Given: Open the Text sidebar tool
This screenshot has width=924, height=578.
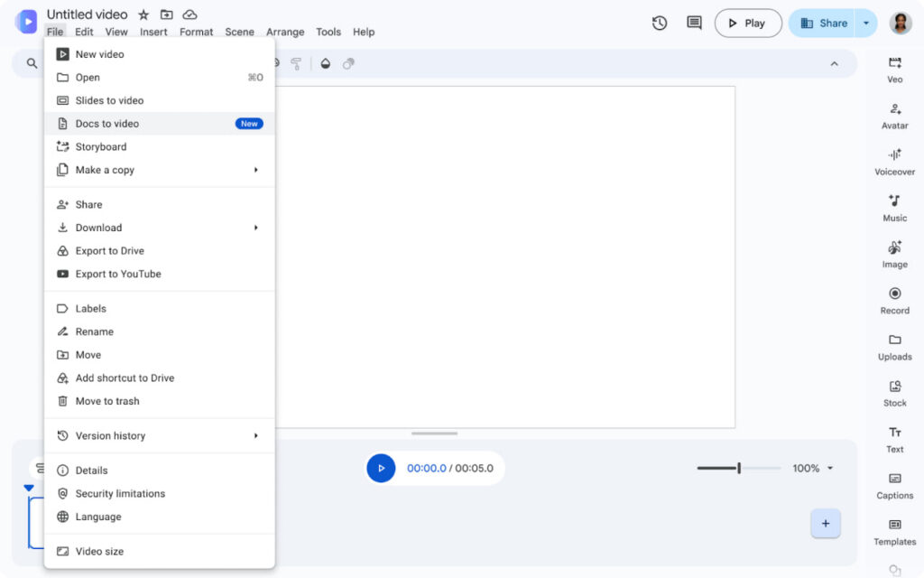Looking at the screenshot, I should point(894,440).
